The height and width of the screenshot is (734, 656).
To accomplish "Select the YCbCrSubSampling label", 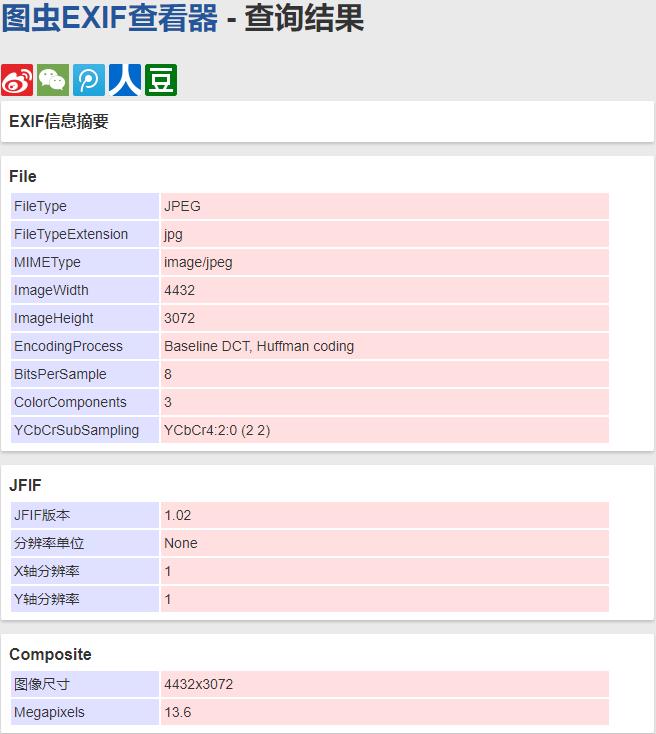I will pos(85,430).
